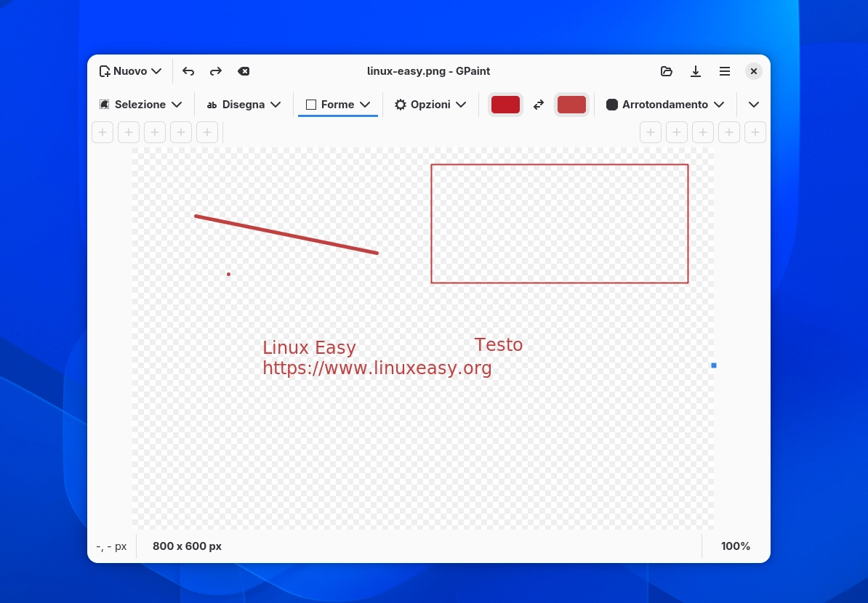Image resolution: width=868 pixels, height=603 pixels.
Task: Pick the primary bright red color swatch
Action: tap(505, 105)
